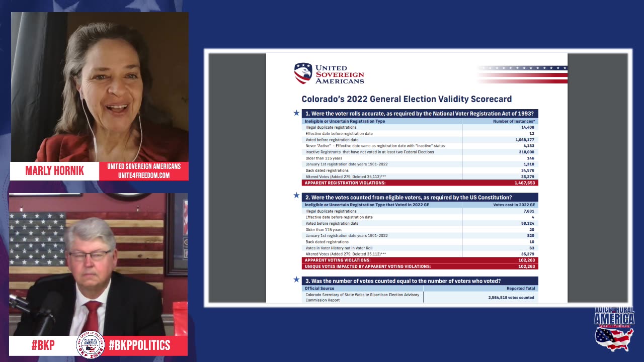Click the 'Official Source' column header
The image size is (644, 362).
319,289
